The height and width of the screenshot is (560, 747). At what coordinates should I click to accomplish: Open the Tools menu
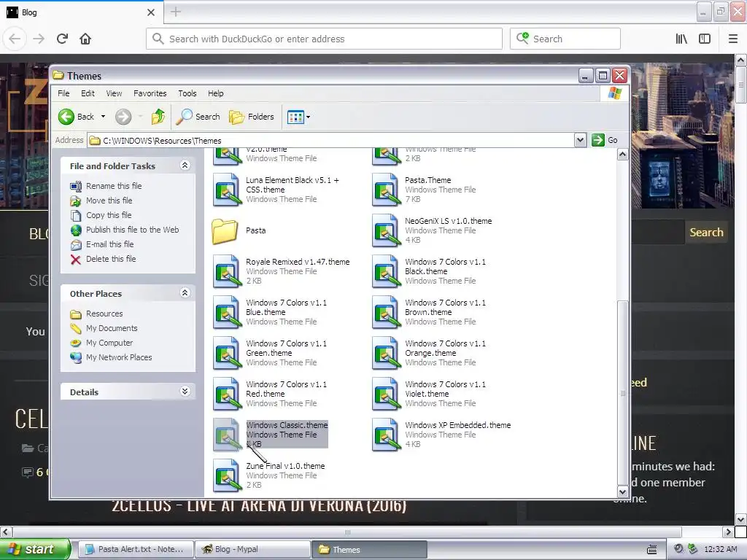pos(187,93)
